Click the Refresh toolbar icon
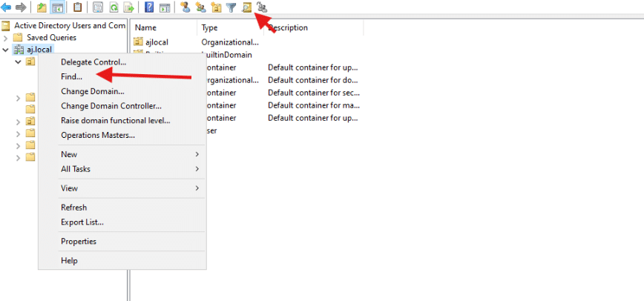Viewport: 644px width, 301px height. pos(114,7)
